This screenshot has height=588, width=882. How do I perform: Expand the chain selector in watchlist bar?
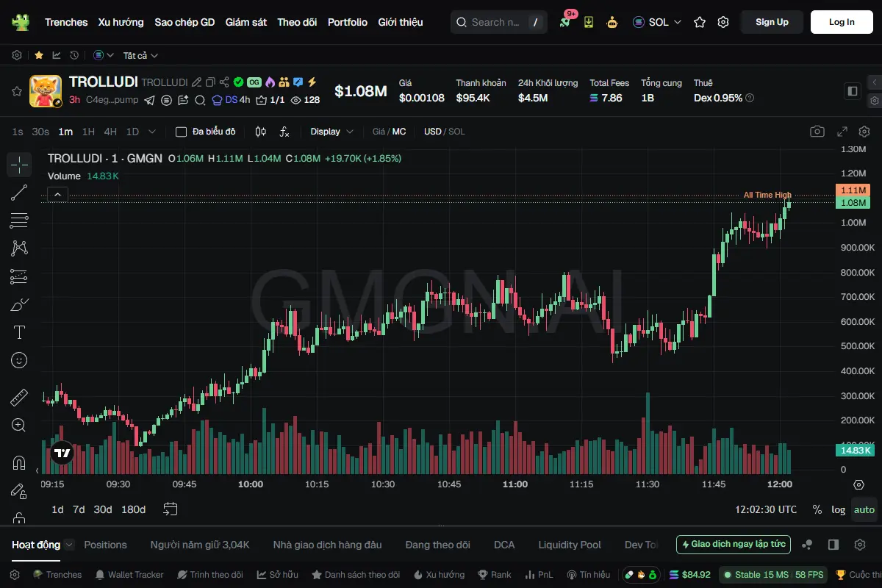click(104, 55)
